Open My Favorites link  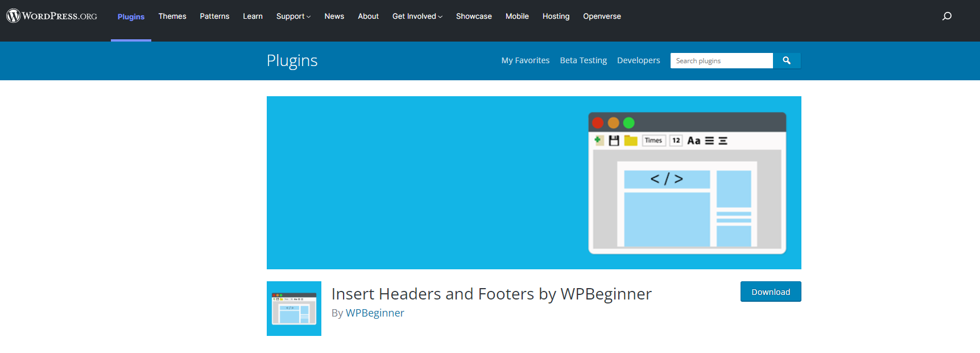(x=526, y=60)
